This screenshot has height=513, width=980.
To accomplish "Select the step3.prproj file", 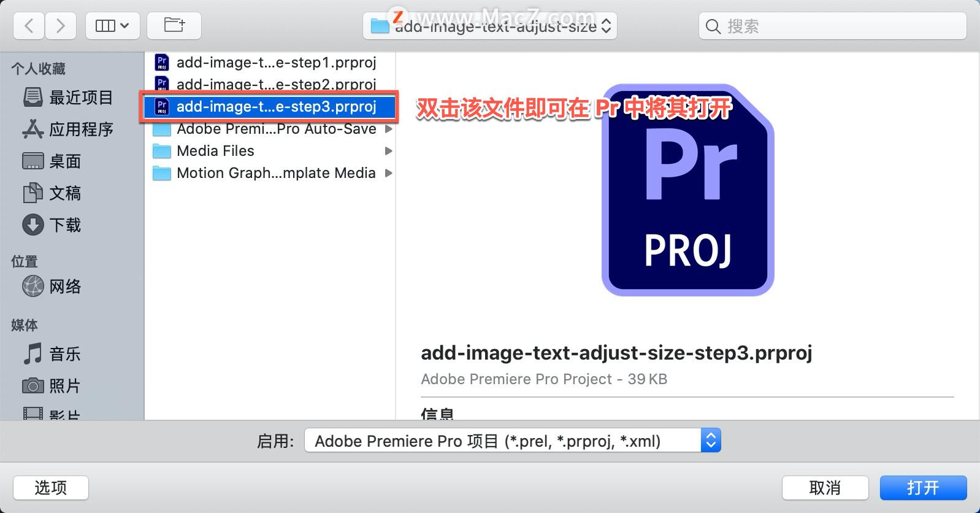I will tap(270, 107).
